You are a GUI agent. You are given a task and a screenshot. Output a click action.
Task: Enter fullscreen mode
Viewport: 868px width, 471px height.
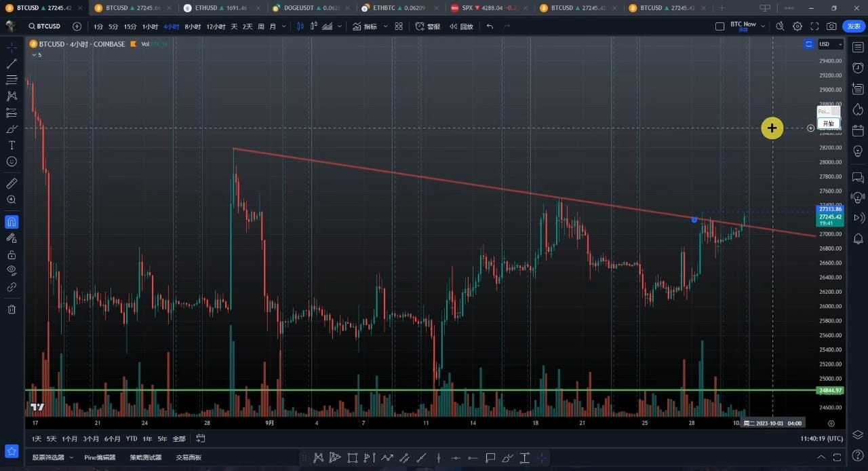[814, 26]
